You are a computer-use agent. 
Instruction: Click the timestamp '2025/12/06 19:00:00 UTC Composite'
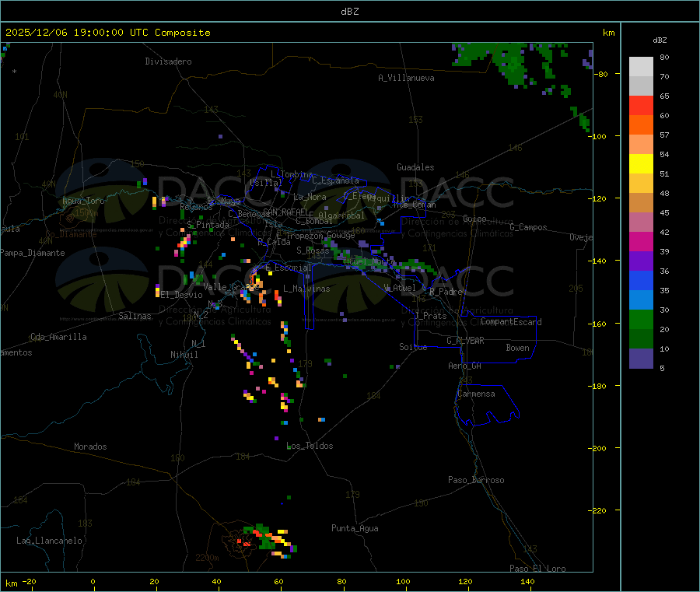(x=107, y=33)
